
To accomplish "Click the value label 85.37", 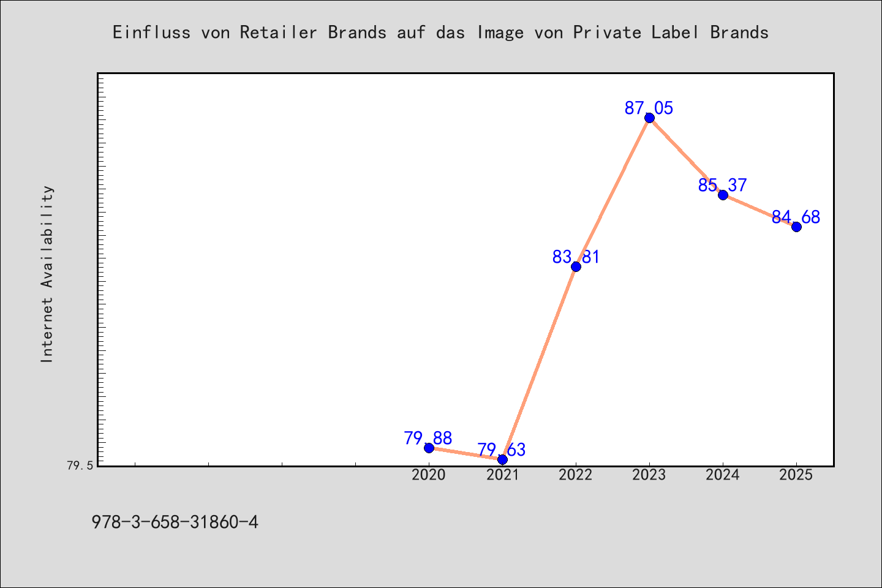I will pos(723,185).
